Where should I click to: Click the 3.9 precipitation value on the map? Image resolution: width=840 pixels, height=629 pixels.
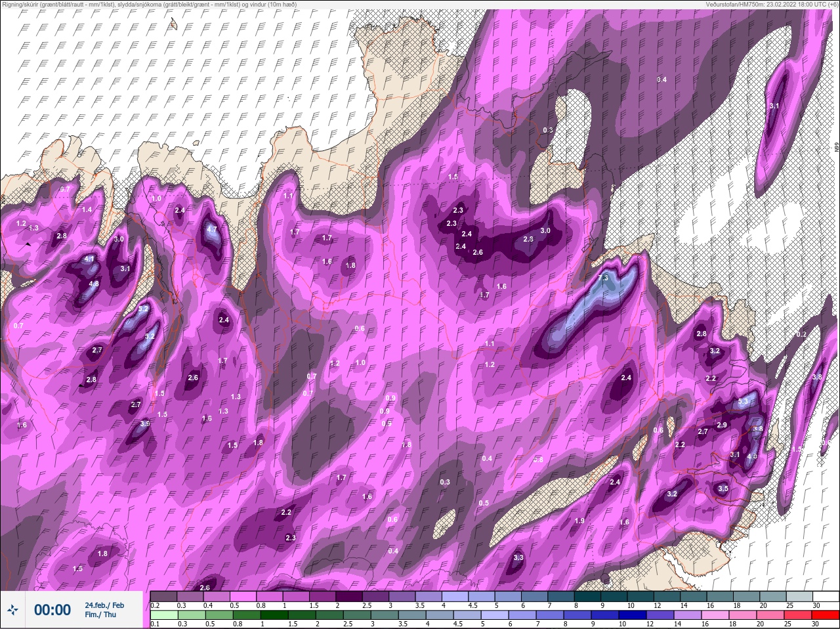pos(145,423)
